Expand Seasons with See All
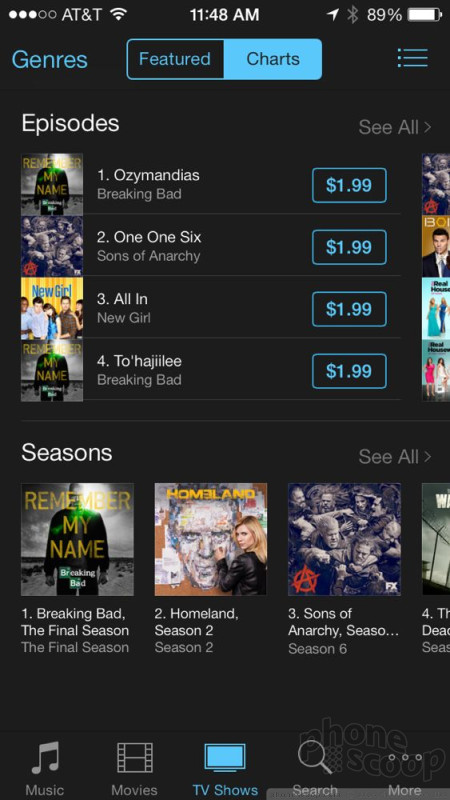450x800 pixels. tap(395, 457)
